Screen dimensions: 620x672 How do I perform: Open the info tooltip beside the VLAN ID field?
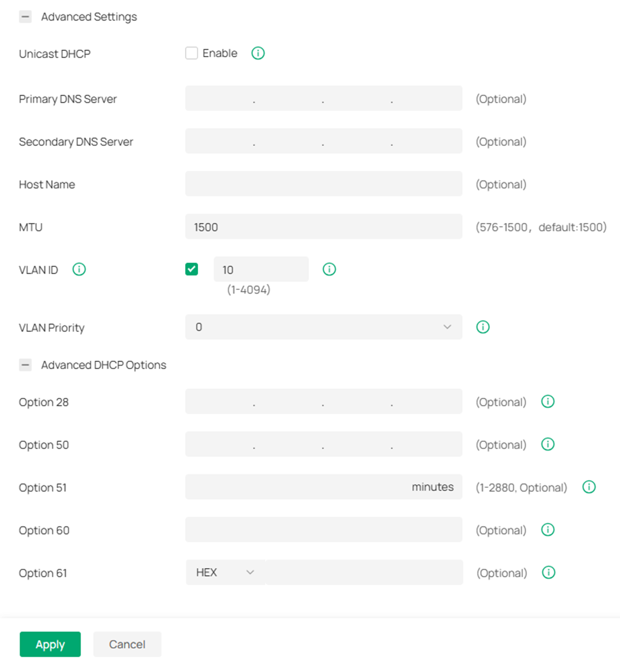coord(329,269)
